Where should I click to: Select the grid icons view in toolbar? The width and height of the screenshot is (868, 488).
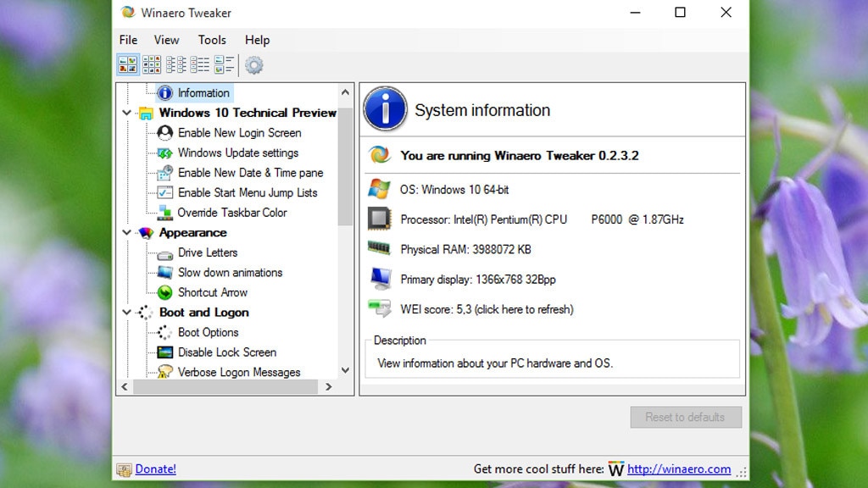pos(151,64)
